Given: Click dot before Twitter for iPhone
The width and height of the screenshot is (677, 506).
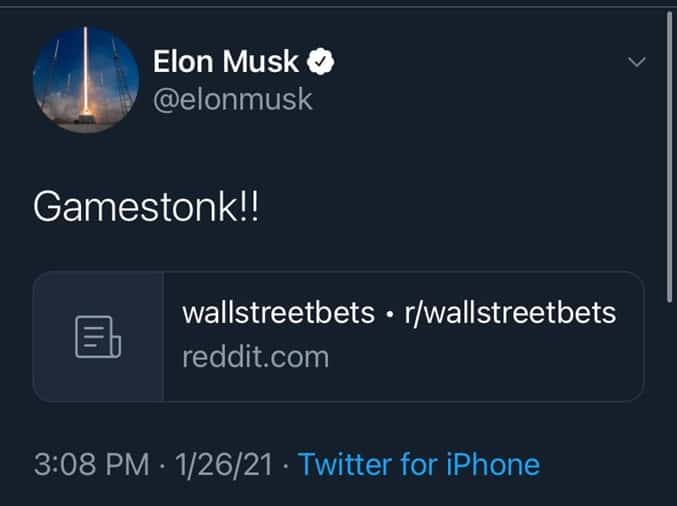Looking at the screenshot, I should [286, 466].
